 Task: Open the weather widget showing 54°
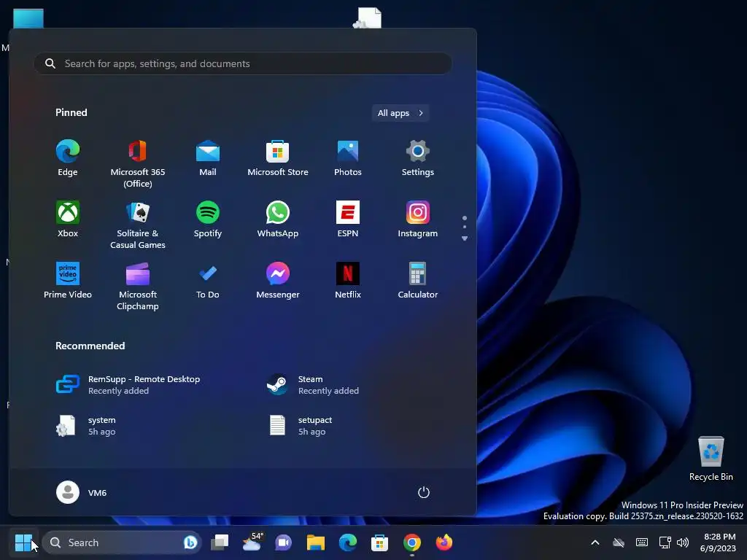click(x=252, y=542)
